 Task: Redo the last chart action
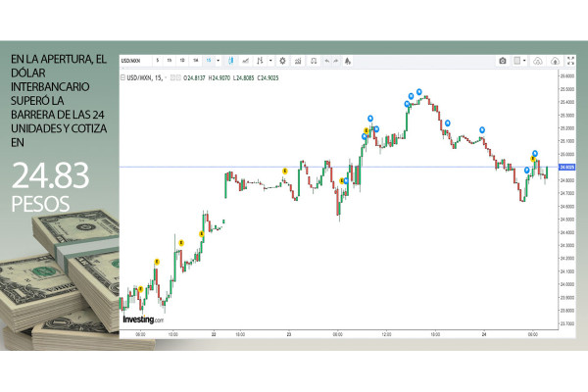click(339, 61)
